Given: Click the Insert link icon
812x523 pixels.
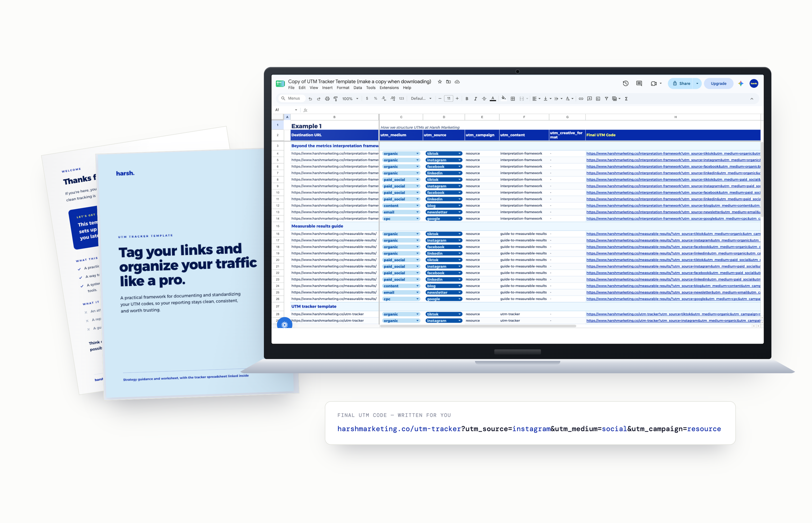Looking at the screenshot, I should click(x=581, y=99).
